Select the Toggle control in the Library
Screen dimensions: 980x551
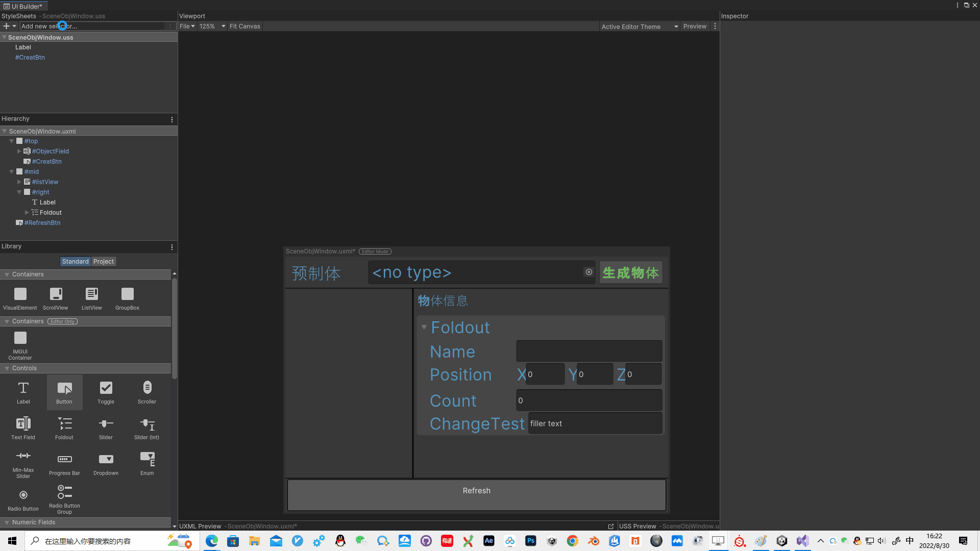click(106, 391)
